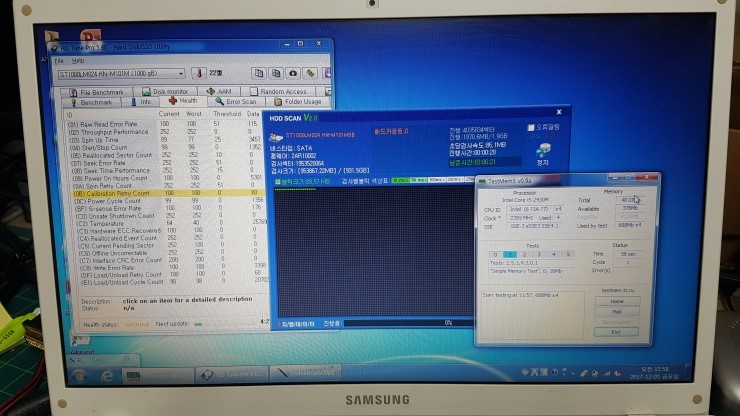Click the Exit button in TestMem5
This screenshot has width=740, height=416.
[x=616, y=332]
